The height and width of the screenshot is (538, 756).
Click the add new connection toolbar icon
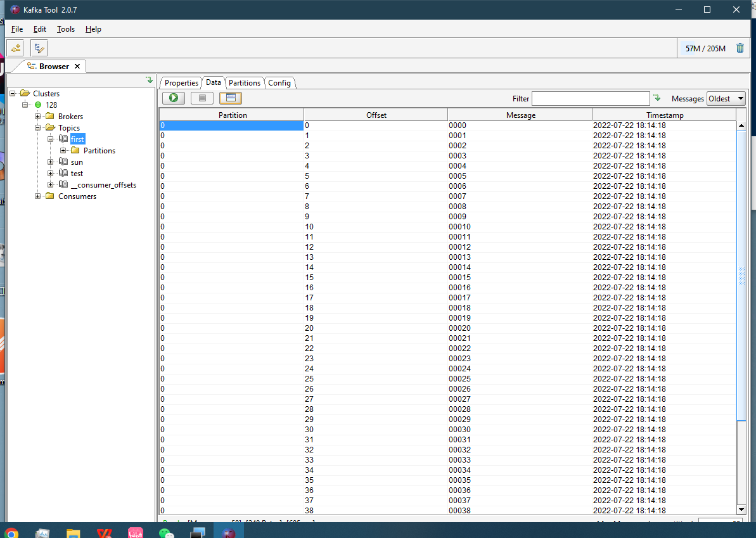15,48
